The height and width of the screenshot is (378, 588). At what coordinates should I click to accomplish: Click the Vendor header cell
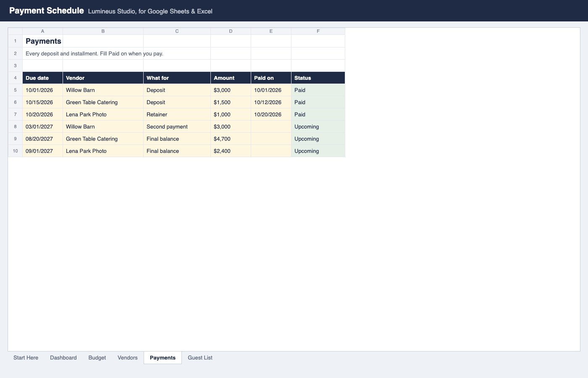click(103, 78)
